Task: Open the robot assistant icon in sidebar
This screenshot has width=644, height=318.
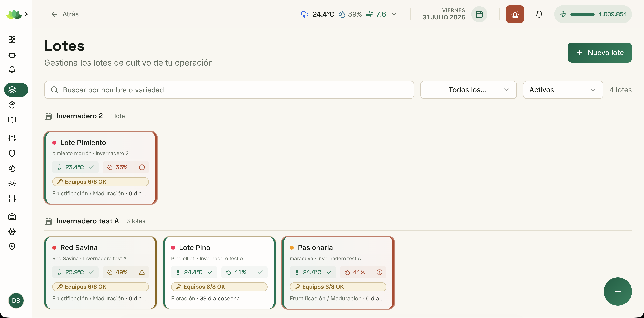Action: click(x=12, y=55)
